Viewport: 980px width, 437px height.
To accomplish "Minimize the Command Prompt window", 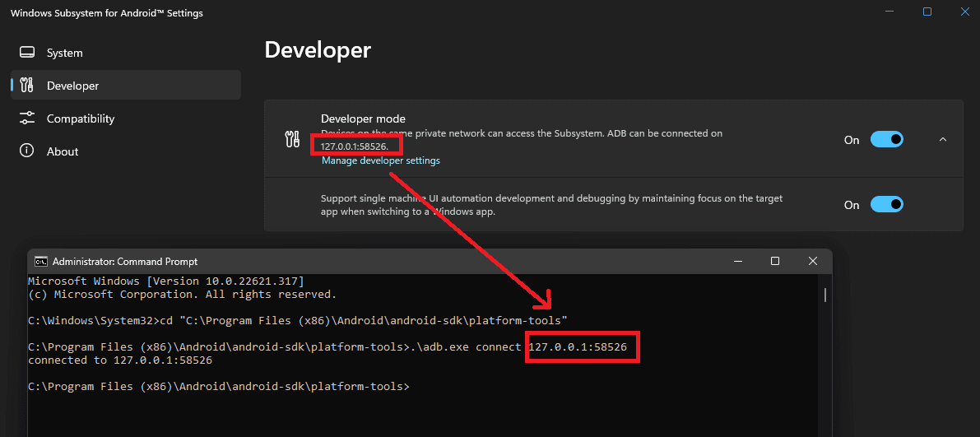I will [x=740, y=262].
